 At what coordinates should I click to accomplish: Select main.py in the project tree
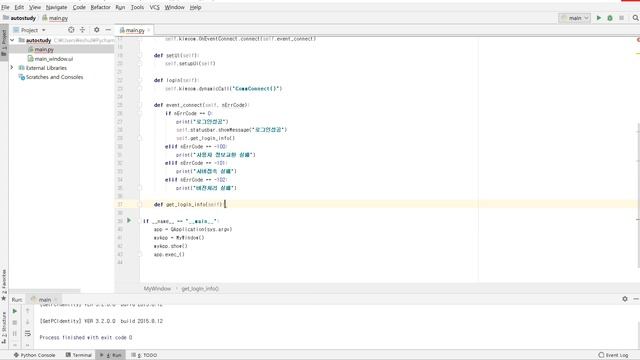coord(44,49)
